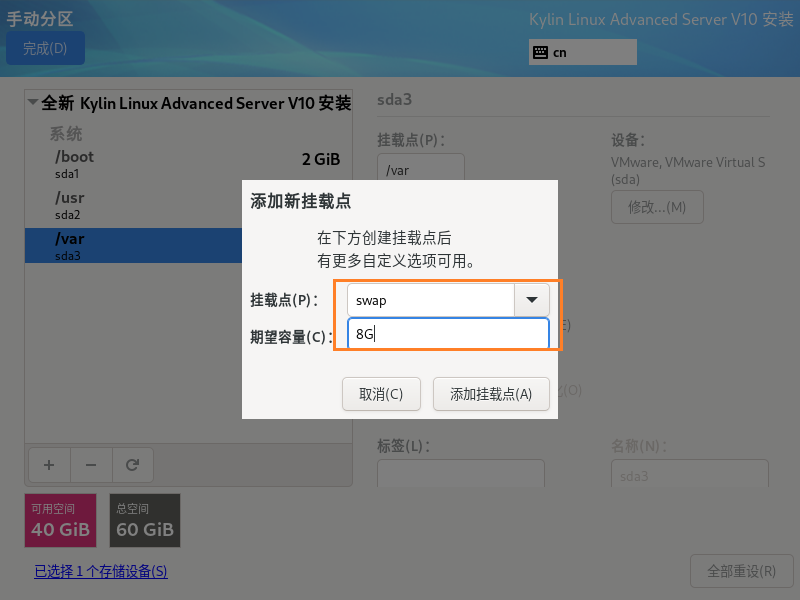Click the 修改...(M) modify device button

pos(657,207)
